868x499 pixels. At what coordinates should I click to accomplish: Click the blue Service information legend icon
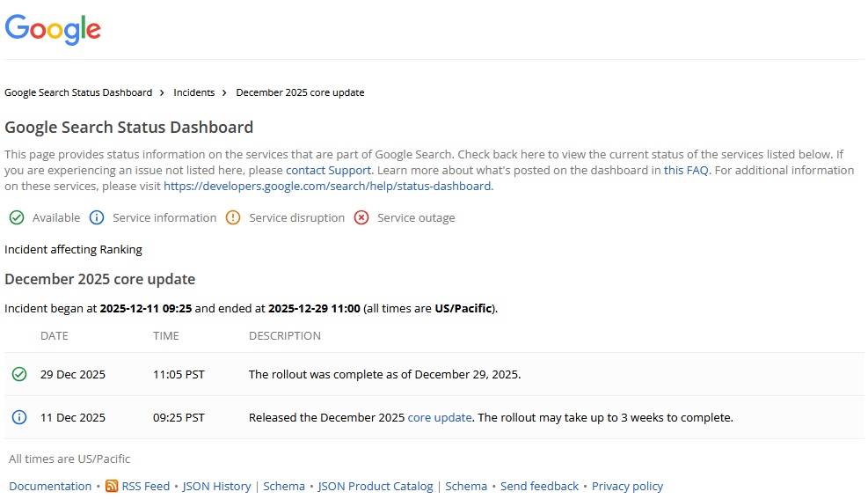pyautogui.click(x=97, y=217)
